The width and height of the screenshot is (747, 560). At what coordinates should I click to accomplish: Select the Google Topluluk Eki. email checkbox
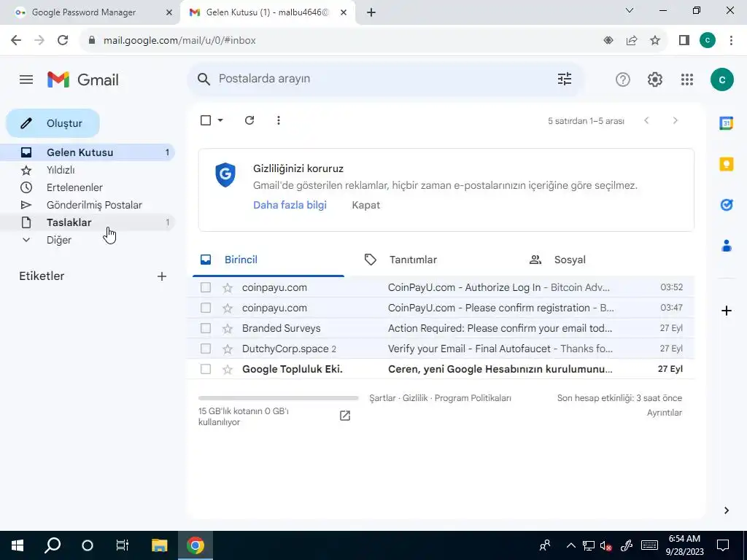pos(205,370)
